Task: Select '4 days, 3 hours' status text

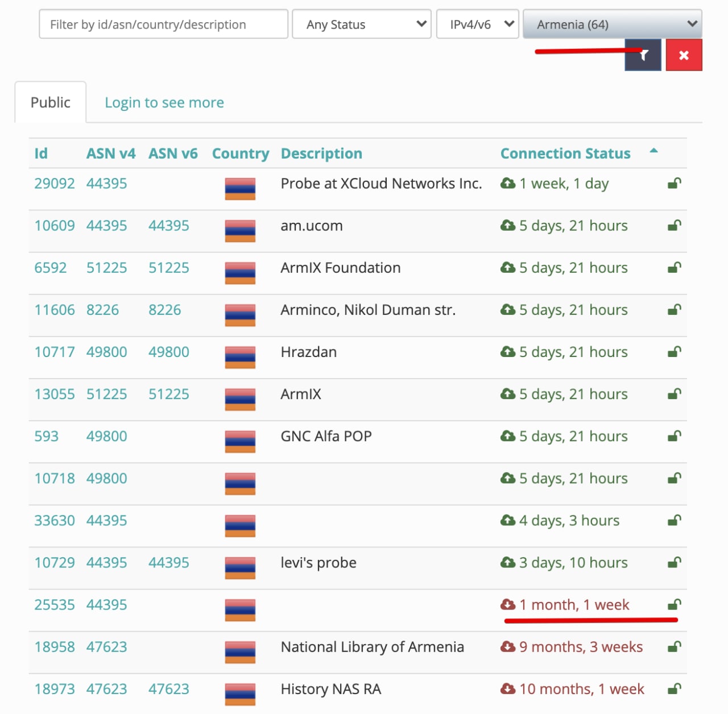Action: tap(569, 521)
